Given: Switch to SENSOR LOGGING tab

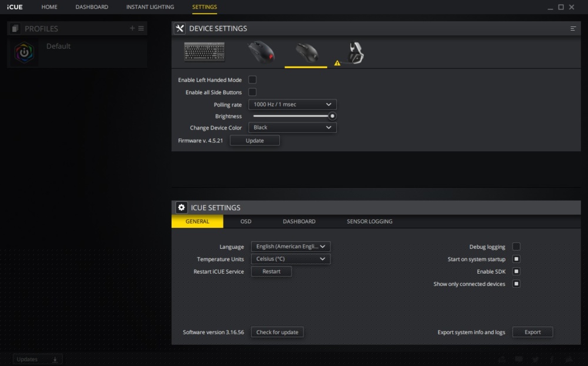Looking at the screenshot, I should tap(369, 221).
